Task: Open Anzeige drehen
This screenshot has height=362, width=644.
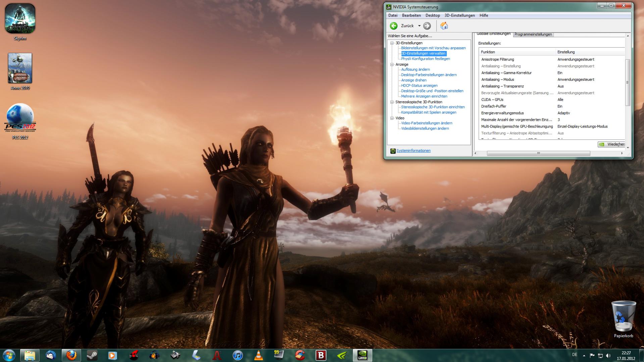Action: pyautogui.click(x=414, y=80)
